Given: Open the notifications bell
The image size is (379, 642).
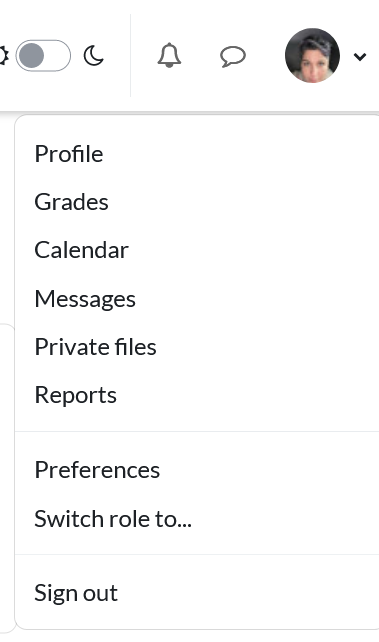Looking at the screenshot, I should (x=169, y=55).
